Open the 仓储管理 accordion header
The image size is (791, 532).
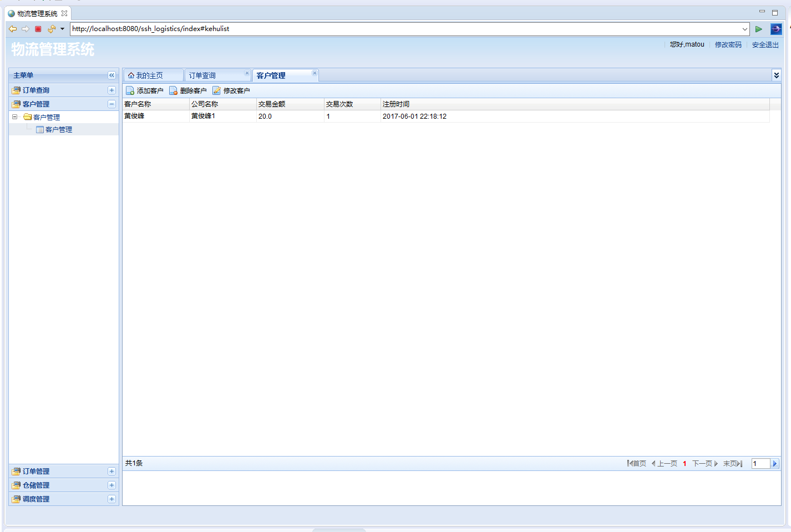(x=64, y=485)
